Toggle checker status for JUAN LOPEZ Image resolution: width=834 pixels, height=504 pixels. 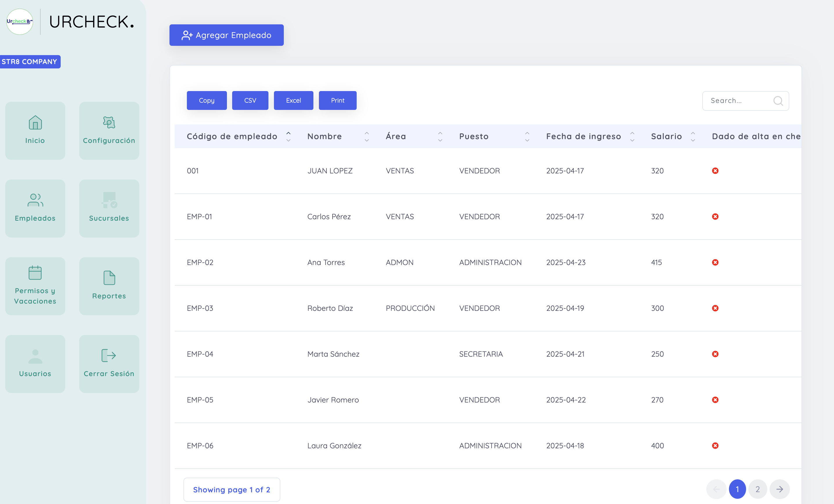pos(715,171)
